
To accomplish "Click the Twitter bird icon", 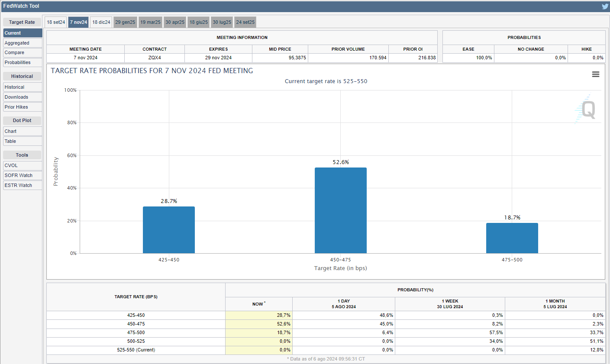I will (x=605, y=6).
